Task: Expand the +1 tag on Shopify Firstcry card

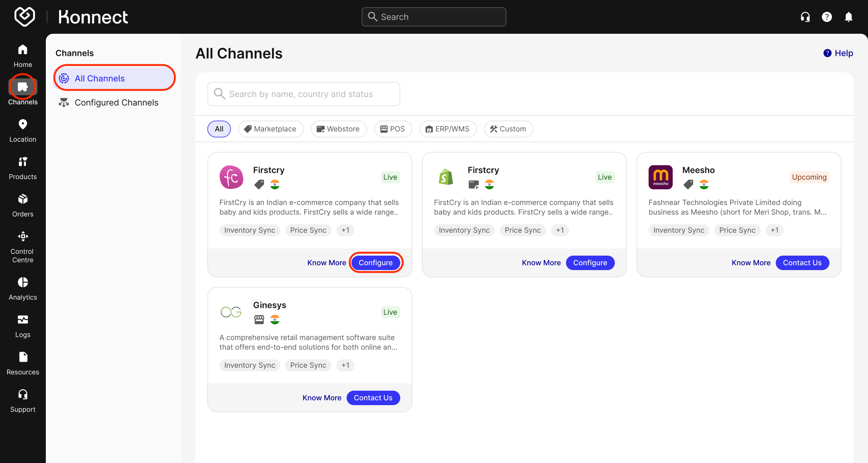Action: (560, 230)
